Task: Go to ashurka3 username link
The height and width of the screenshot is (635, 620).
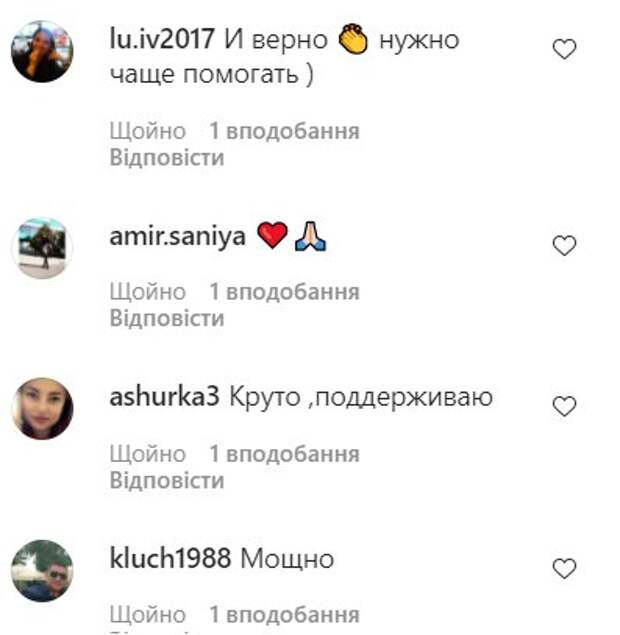Action: pyautogui.click(x=164, y=396)
